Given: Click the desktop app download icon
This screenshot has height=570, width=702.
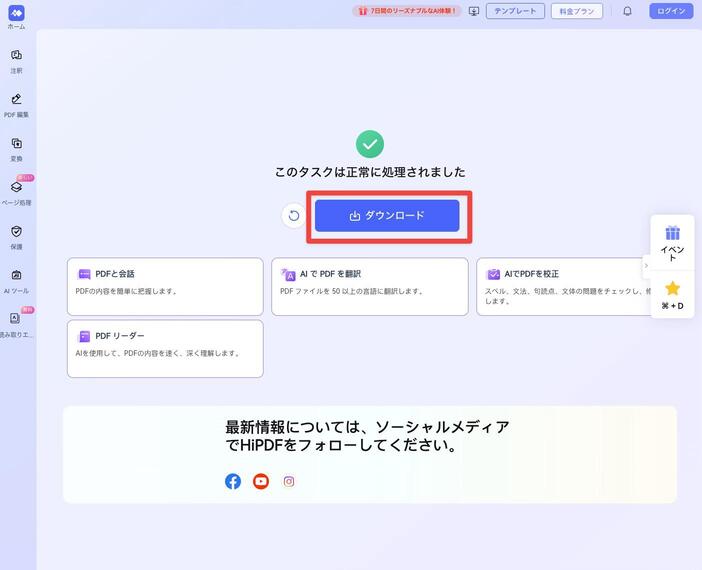Looking at the screenshot, I should coord(474,11).
